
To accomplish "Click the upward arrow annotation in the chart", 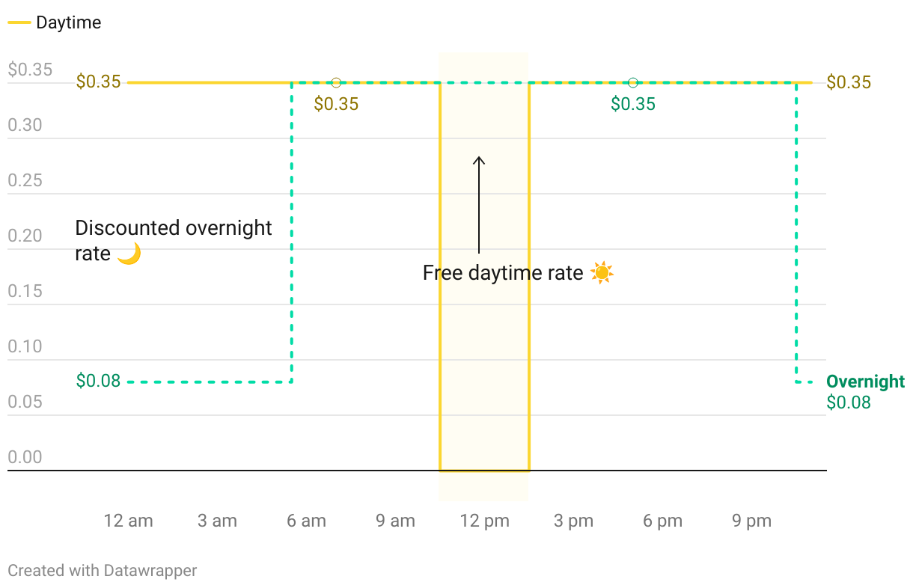I will point(479,203).
